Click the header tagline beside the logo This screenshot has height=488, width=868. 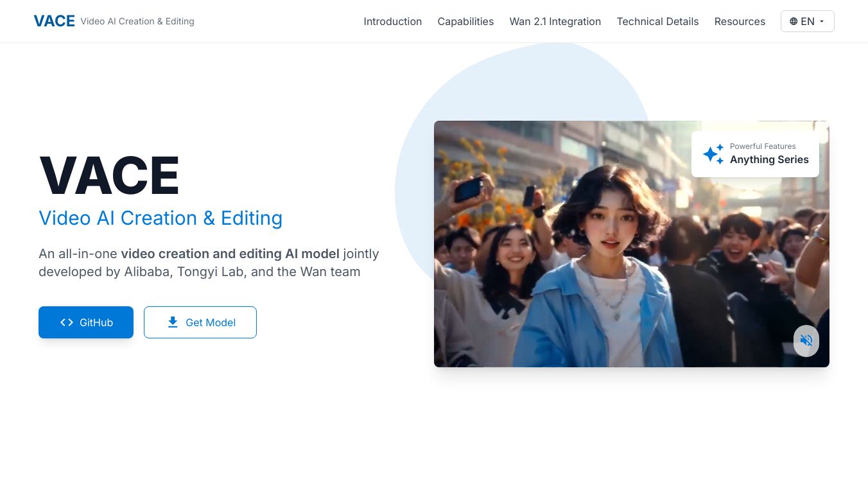click(x=137, y=21)
